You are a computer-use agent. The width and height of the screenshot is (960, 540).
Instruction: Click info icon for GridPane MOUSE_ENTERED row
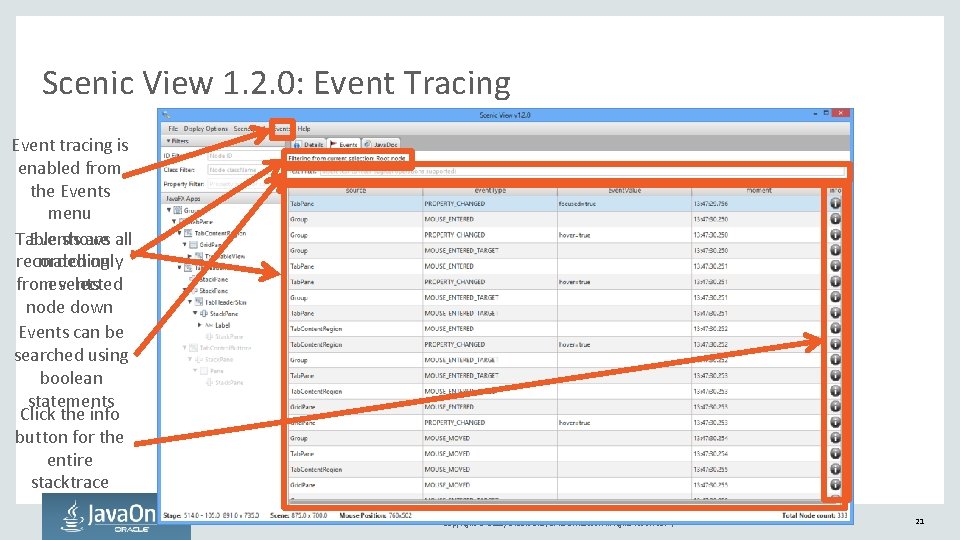[x=835, y=407]
